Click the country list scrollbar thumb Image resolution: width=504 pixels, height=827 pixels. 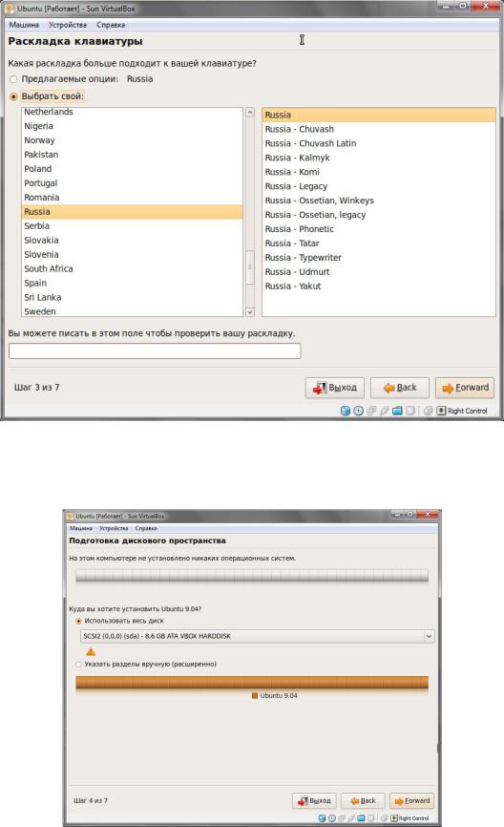click(x=250, y=266)
